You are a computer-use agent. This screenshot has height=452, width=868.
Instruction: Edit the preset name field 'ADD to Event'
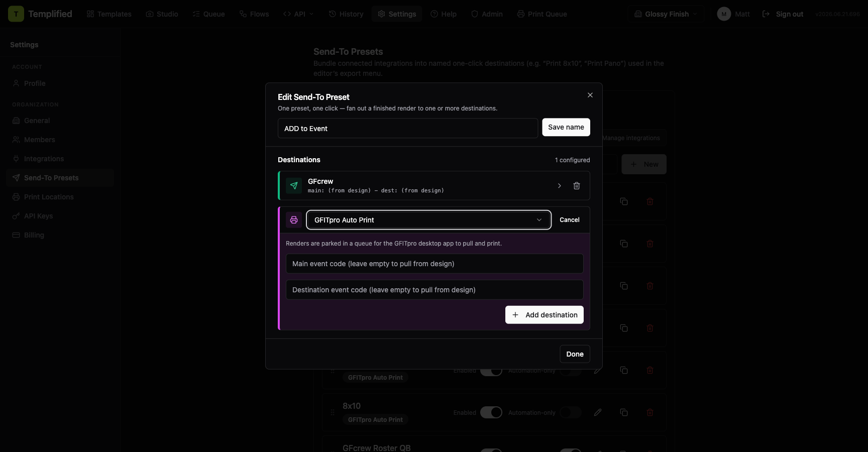tap(408, 129)
